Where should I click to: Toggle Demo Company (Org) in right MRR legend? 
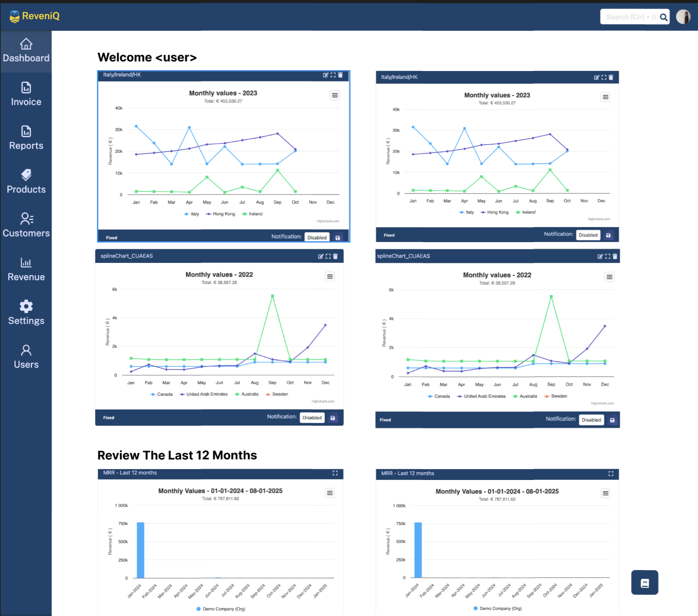pos(498,609)
